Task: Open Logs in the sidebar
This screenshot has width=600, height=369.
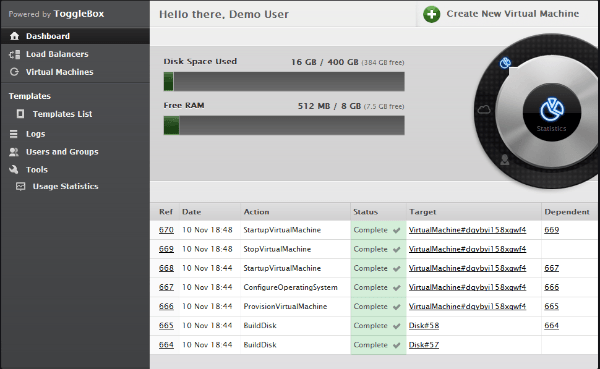Action: point(36,134)
